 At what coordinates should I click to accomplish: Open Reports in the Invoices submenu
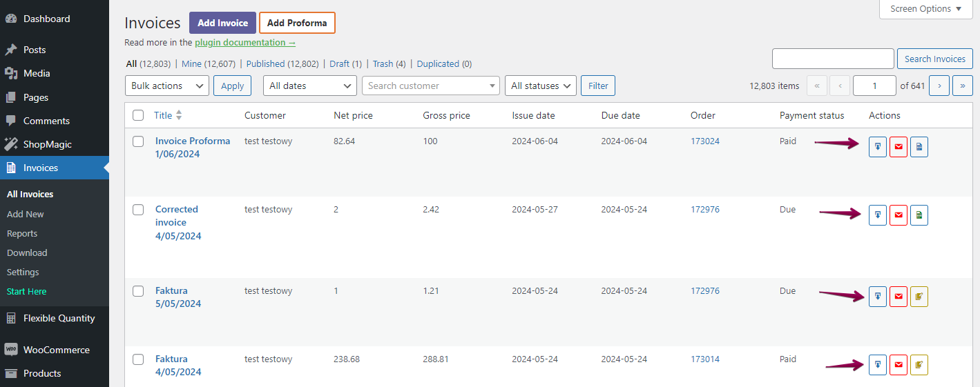[x=22, y=233]
